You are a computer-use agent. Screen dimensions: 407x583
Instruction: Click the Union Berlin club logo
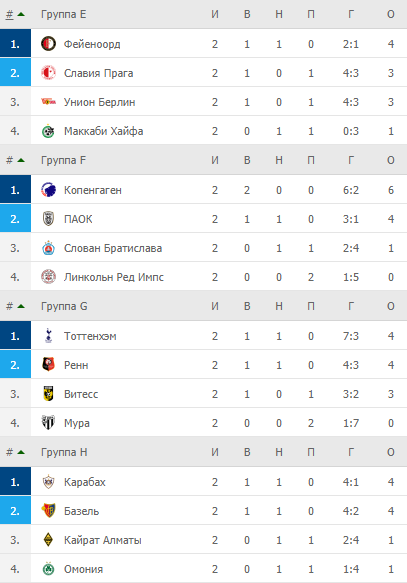[48, 102]
